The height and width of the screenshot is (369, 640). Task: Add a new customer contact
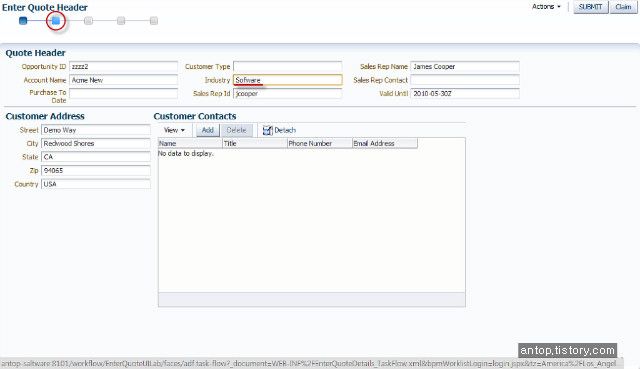[x=208, y=130]
